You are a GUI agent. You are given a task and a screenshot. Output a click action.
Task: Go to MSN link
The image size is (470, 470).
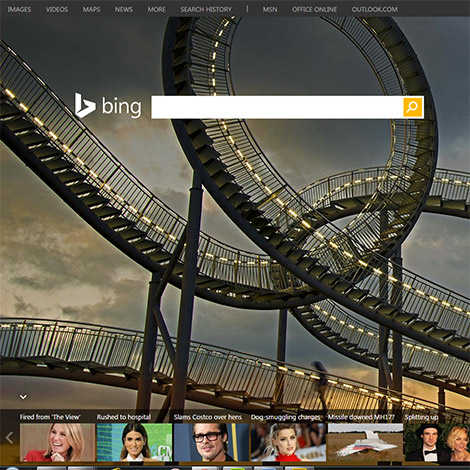[x=270, y=9]
